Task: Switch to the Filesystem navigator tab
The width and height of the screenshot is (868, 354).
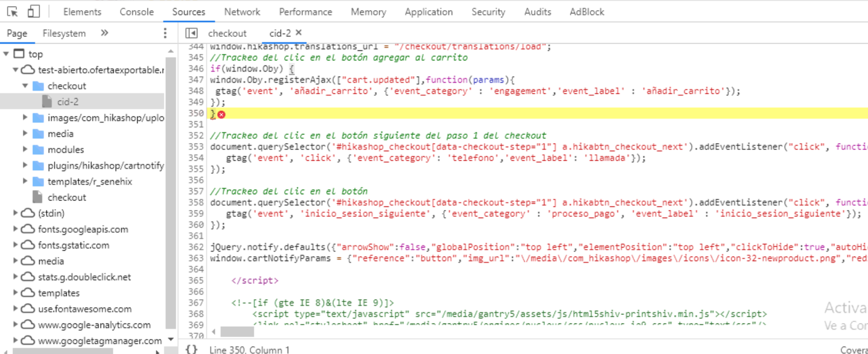Action: [x=64, y=33]
